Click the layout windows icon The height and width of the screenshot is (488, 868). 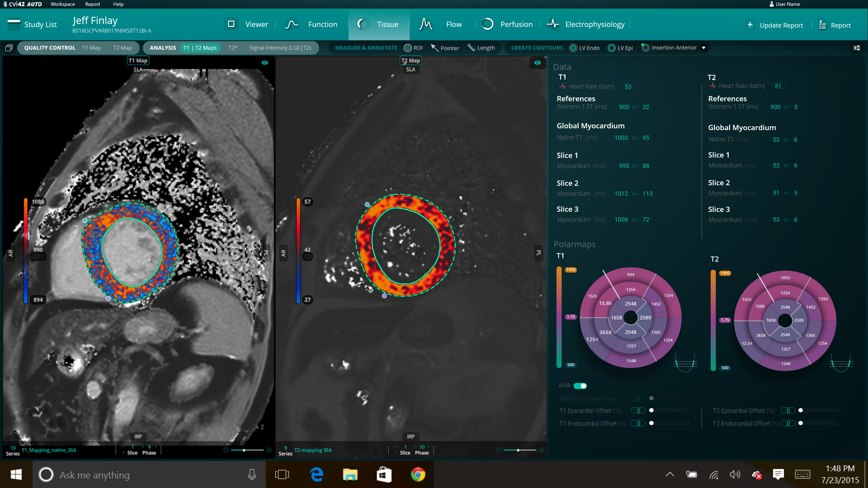coord(9,48)
